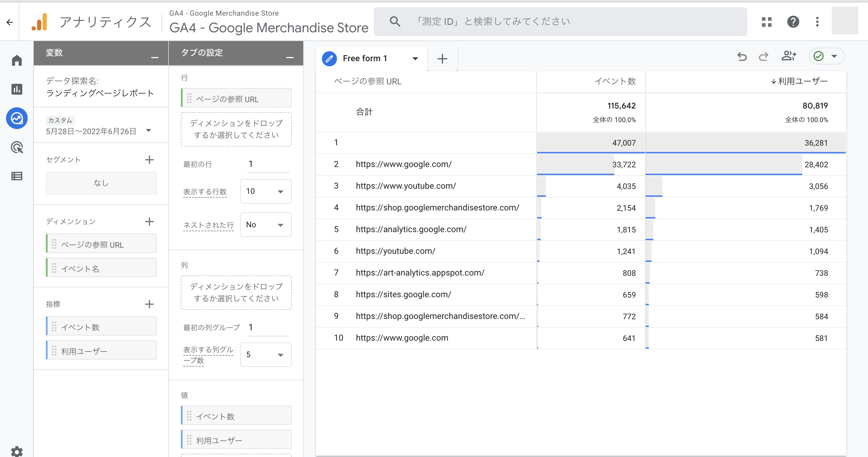Image resolution: width=868 pixels, height=457 pixels.
Task: Add a dimension with plus icon
Action: (149, 222)
